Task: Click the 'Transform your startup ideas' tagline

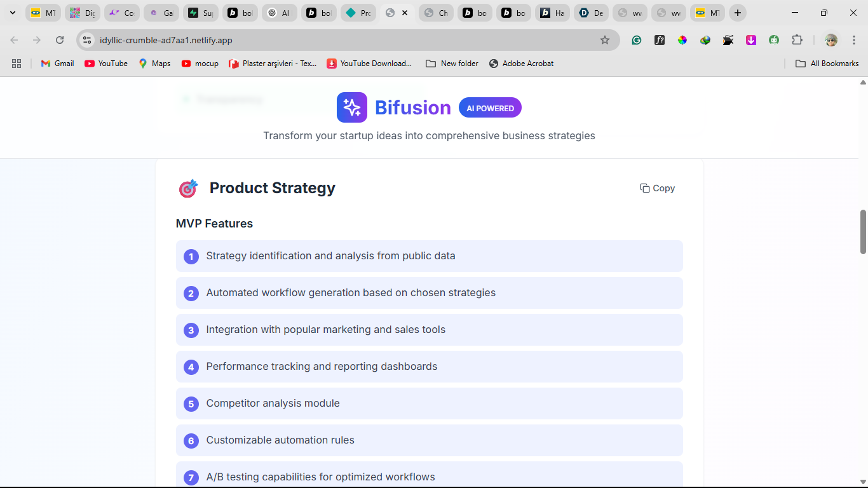Action: 430,135
